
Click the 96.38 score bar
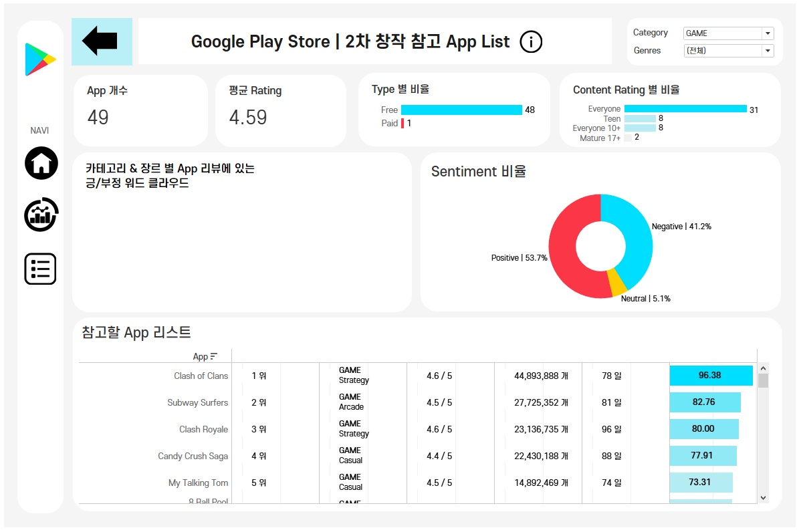711,376
